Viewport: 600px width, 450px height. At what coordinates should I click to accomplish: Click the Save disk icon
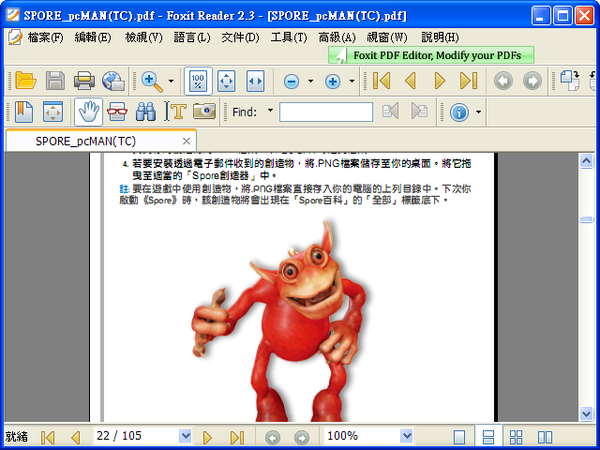pos(55,81)
